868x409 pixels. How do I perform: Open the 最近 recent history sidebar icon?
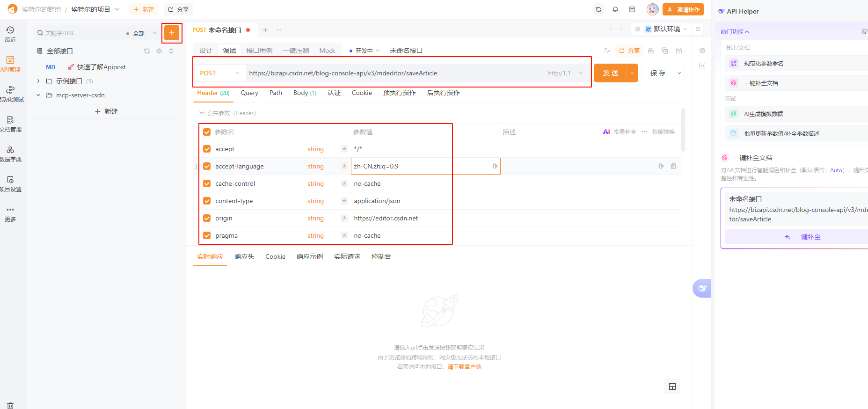[10, 34]
